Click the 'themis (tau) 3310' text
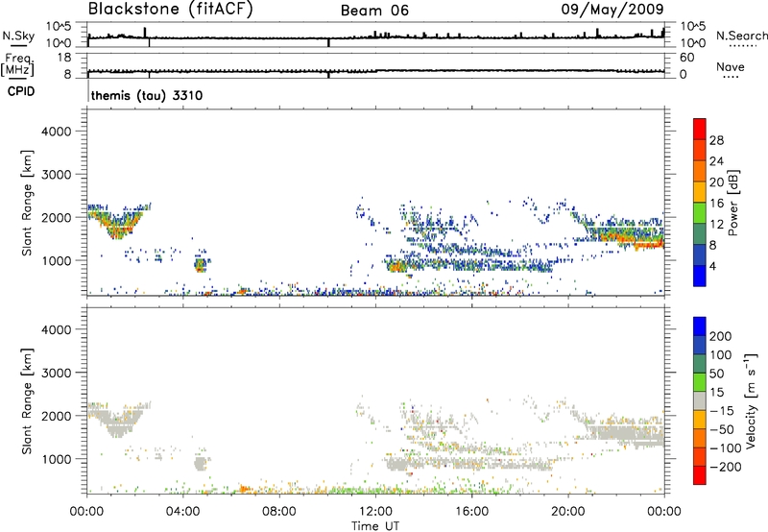This screenshot has width=768, height=532. click(147, 95)
